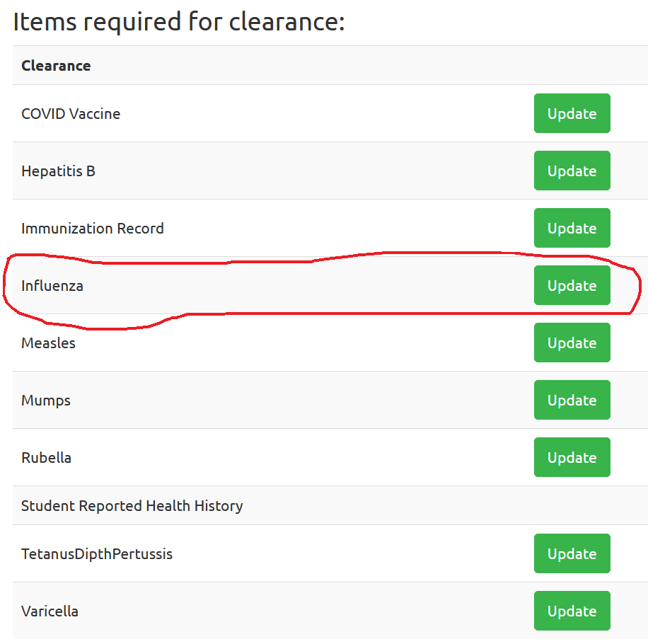
Task: Select Update button for Mumps
Action: click(x=572, y=400)
